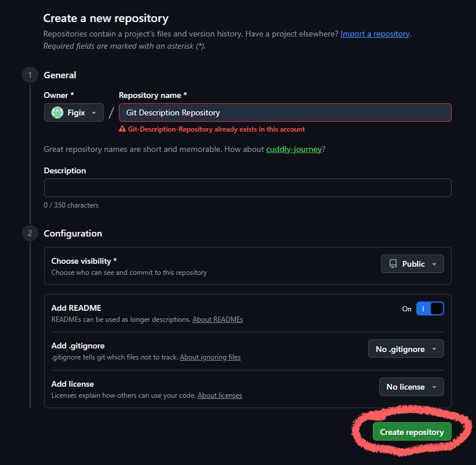
Task: Click the step 1 General circle marker
Action: point(29,75)
